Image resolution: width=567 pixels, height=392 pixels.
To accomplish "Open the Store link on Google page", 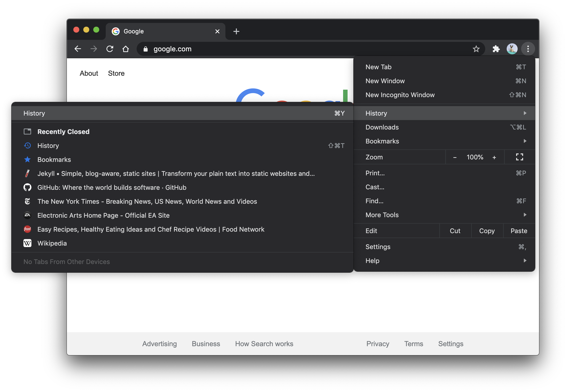I will click(116, 73).
